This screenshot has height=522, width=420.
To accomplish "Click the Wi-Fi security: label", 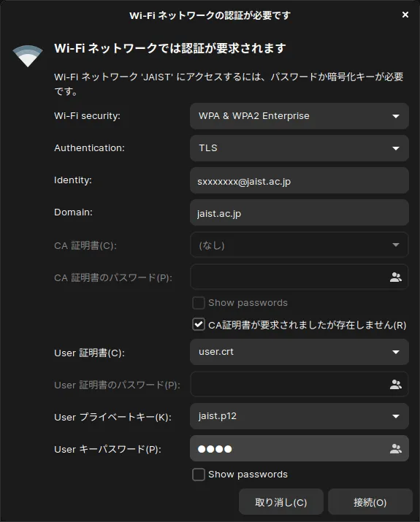I will [x=87, y=116].
